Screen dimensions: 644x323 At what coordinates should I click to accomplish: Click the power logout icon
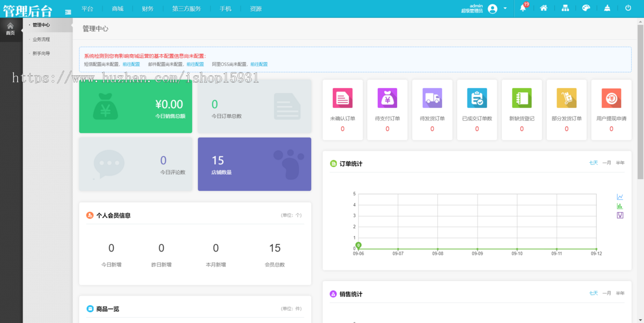[628, 8]
